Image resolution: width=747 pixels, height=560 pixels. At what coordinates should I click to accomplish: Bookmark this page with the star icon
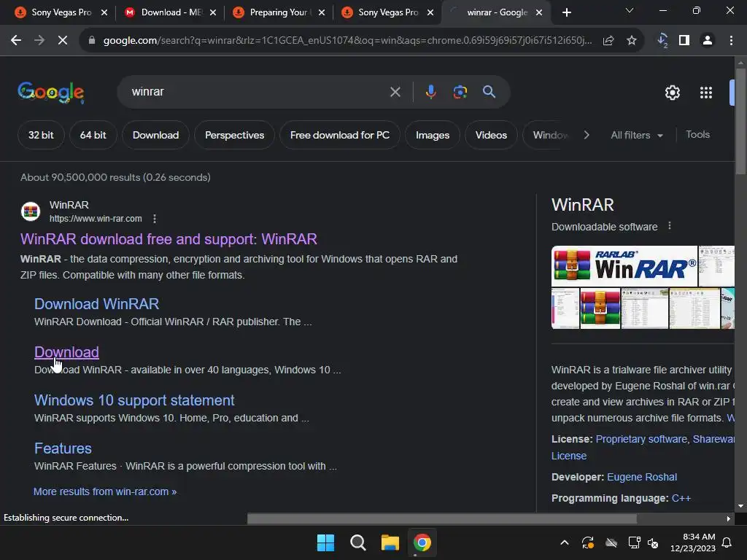pos(632,41)
